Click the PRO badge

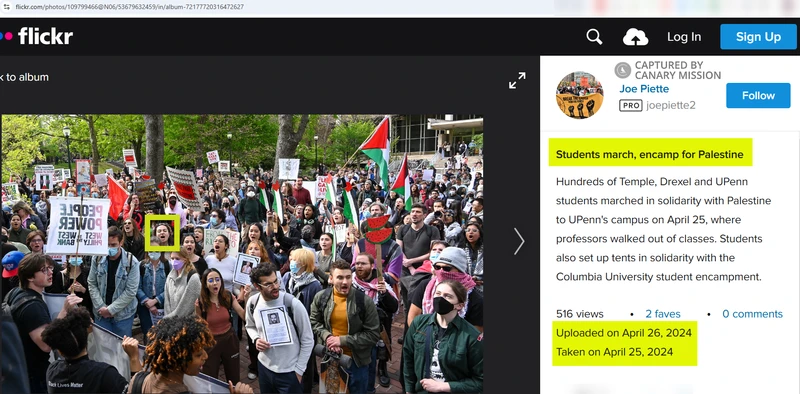click(630, 106)
